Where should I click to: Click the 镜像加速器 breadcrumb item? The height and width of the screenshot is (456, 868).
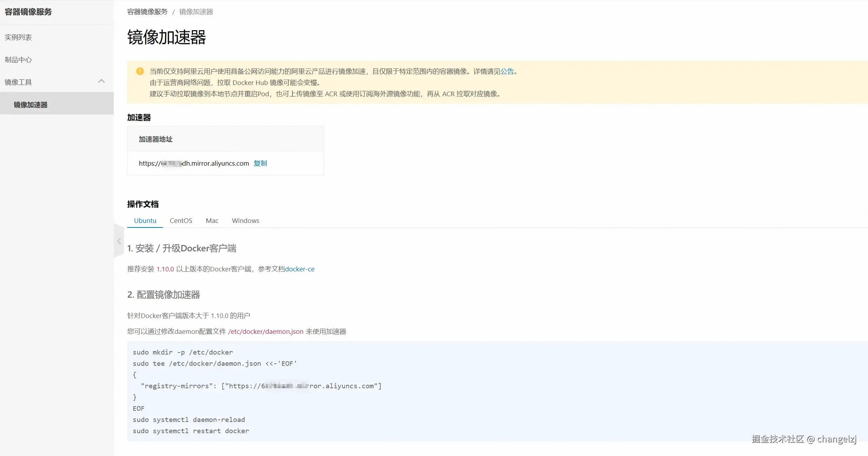pyautogui.click(x=196, y=12)
